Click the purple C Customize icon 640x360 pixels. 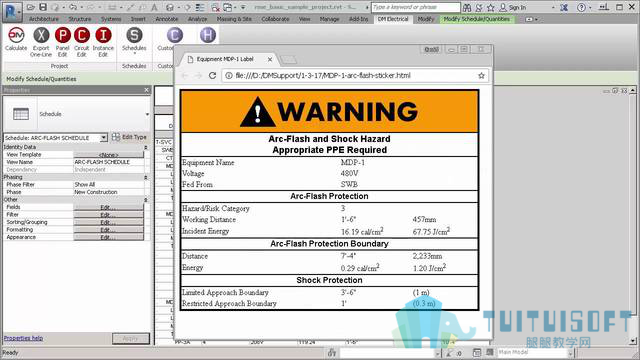tap(175, 35)
